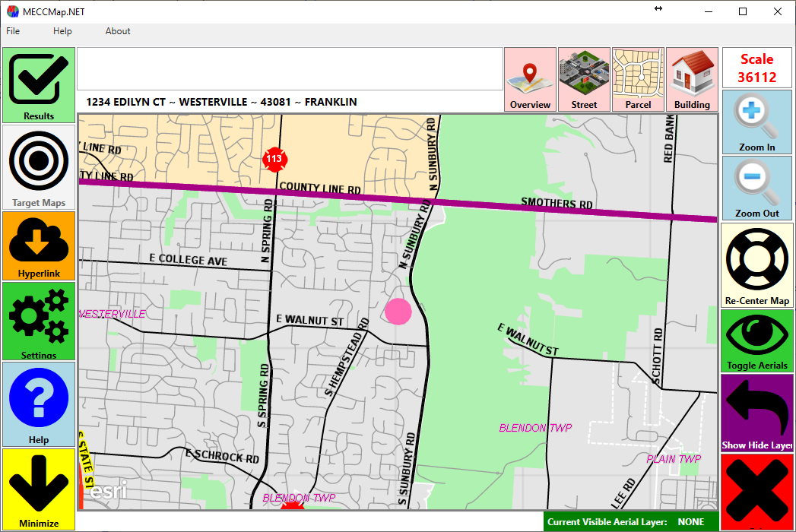
Task: Zoom In using the magnifier plus
Action: coord(756,122)
